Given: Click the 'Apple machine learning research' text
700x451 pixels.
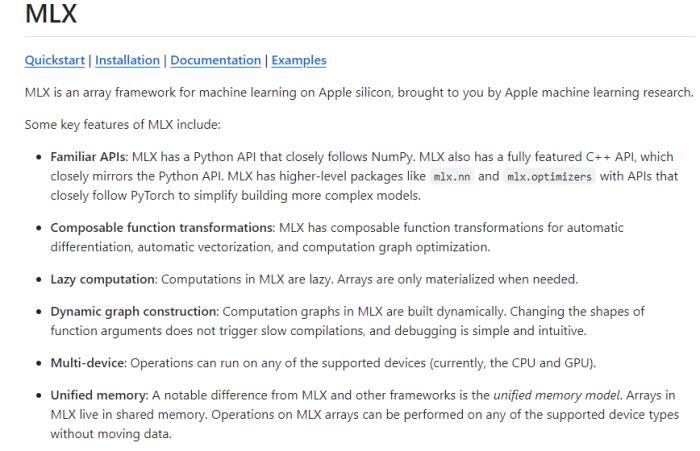Looking at the screenshot, I should 599,92.
